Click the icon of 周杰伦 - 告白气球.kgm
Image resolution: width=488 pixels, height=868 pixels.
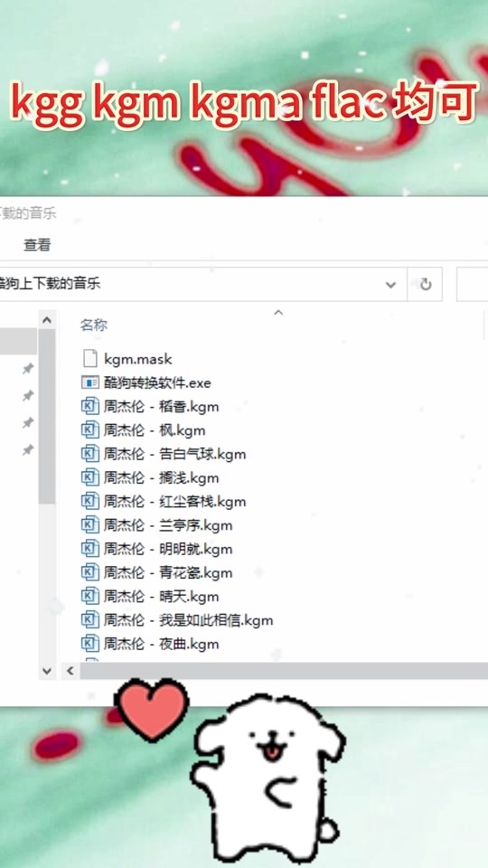tap(90, 454)
